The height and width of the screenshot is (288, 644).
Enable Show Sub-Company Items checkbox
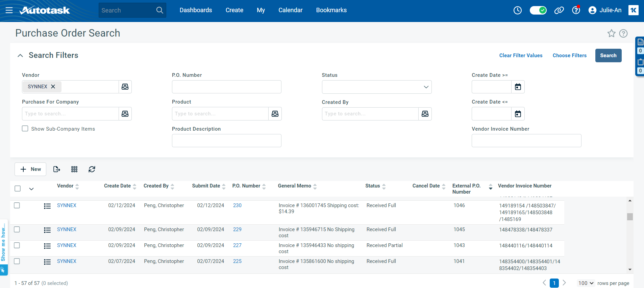(x=25, y=129)
